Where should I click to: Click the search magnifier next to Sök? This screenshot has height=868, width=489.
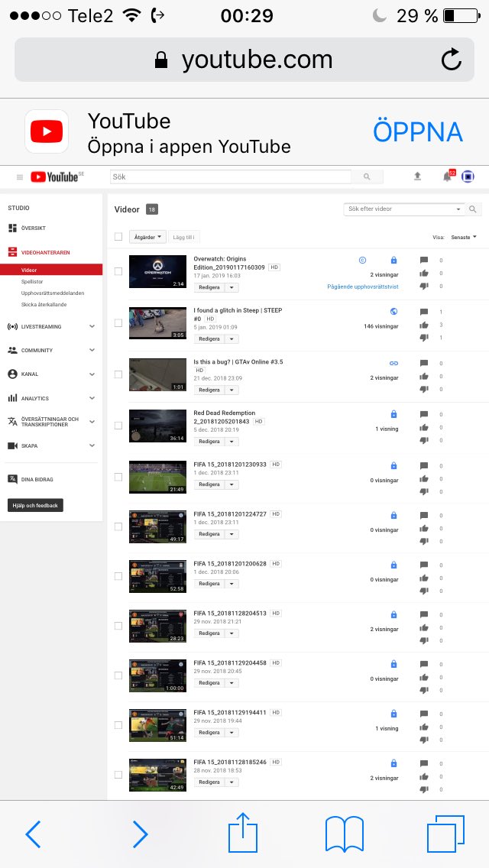pyautogui.click(x=367, y=177)
